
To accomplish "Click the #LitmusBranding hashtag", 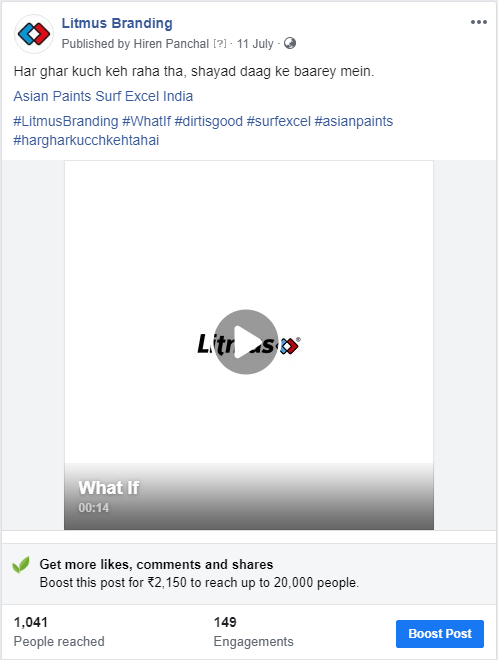I will [x=66, y=121].
